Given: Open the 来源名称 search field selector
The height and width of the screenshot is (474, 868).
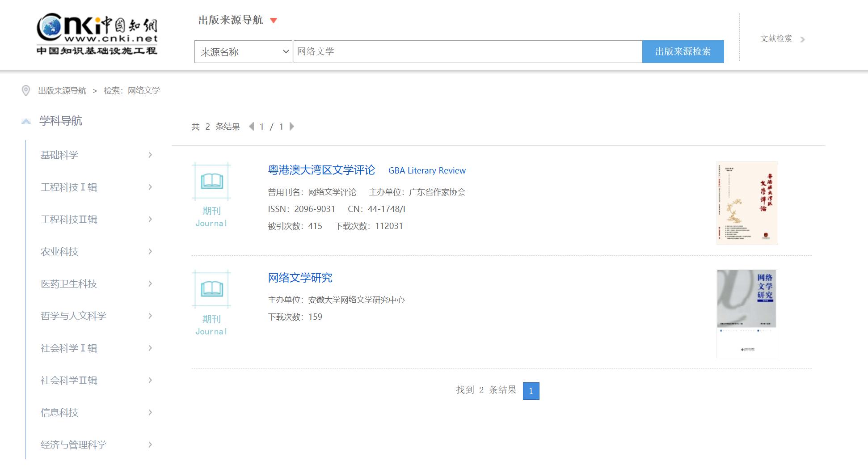Looking at the screenshot, I should click(243, 52).
